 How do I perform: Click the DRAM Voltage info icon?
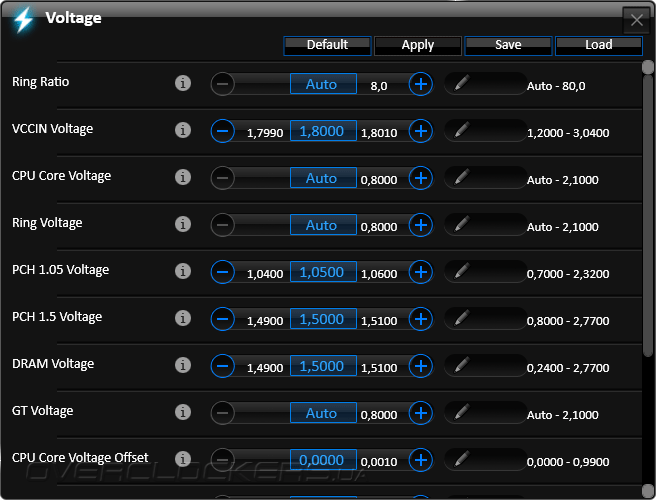(x=183, y=365)
